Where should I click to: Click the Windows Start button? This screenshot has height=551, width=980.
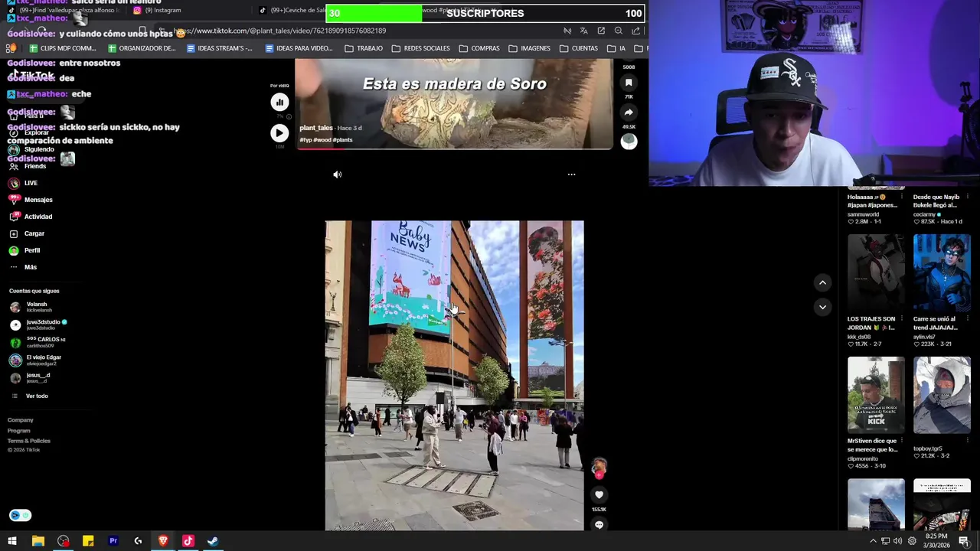click(12, 541)
